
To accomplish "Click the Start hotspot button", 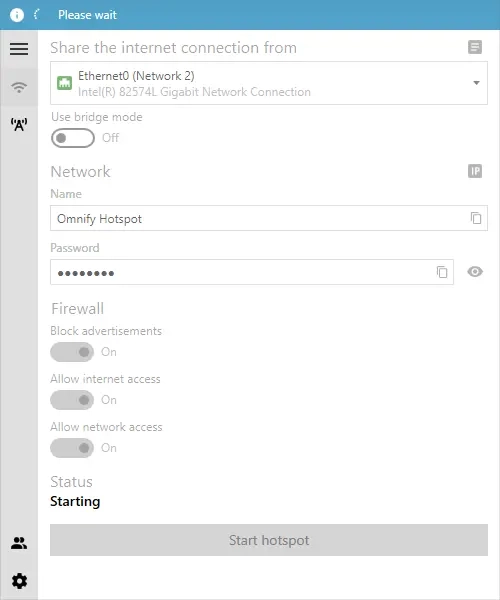I will tap(269, 540).
